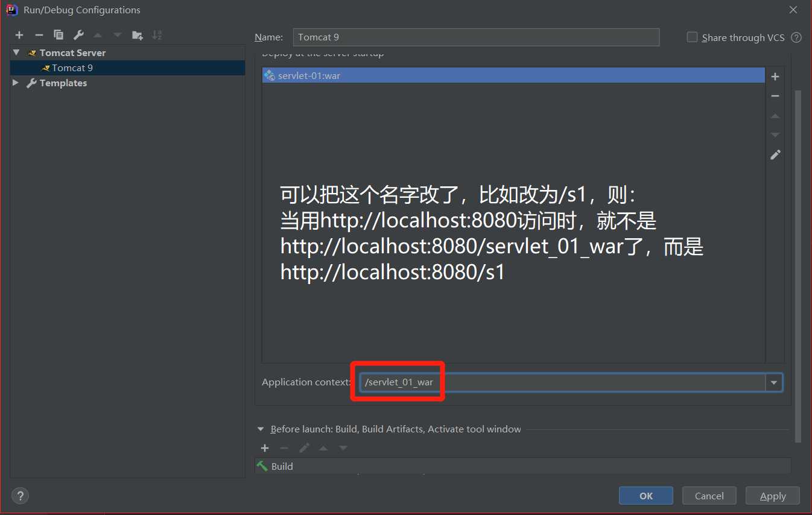Click the OK button
Screen dimensions: 812x515
tap(646, 496)
